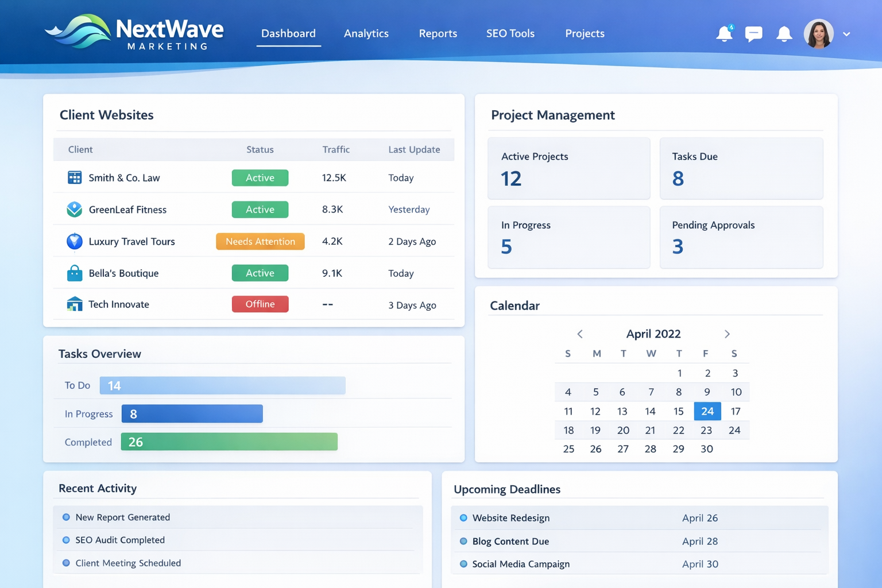Click the plain alerts bell icon
The image size is (882, 588).
(x=784, y=34)
